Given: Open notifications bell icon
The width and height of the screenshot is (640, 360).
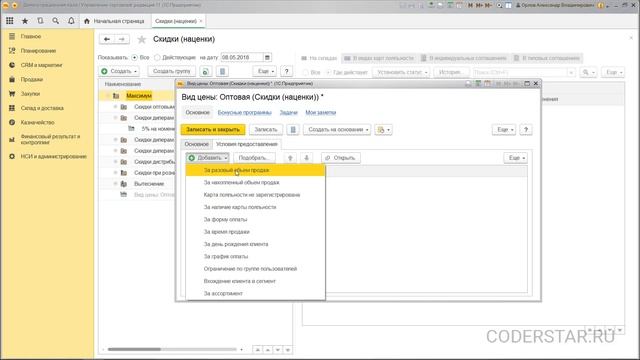Looking at the screenshot, I should (x=71, y=20).
